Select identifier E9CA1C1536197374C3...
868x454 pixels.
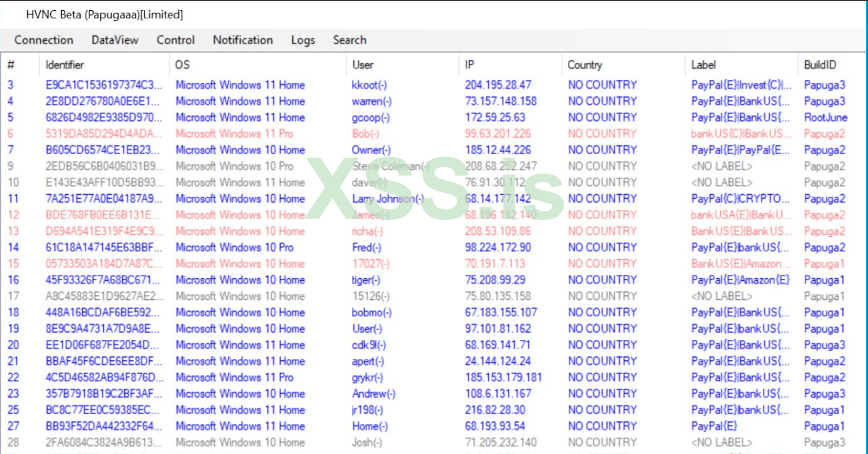tap(104, 85)
